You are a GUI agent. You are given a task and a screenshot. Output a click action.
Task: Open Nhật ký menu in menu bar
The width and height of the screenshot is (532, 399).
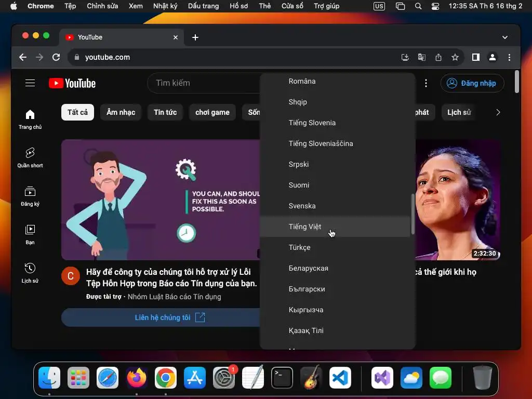point(165,6)
